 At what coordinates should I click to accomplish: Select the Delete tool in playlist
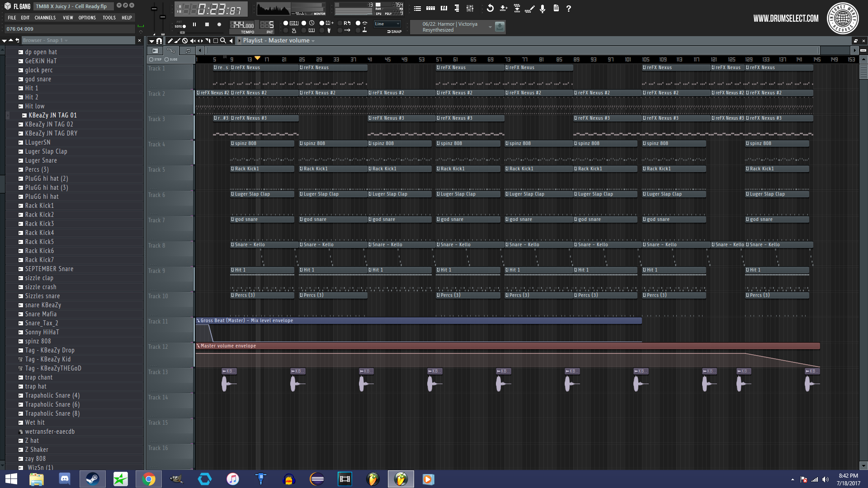[185, 41]
